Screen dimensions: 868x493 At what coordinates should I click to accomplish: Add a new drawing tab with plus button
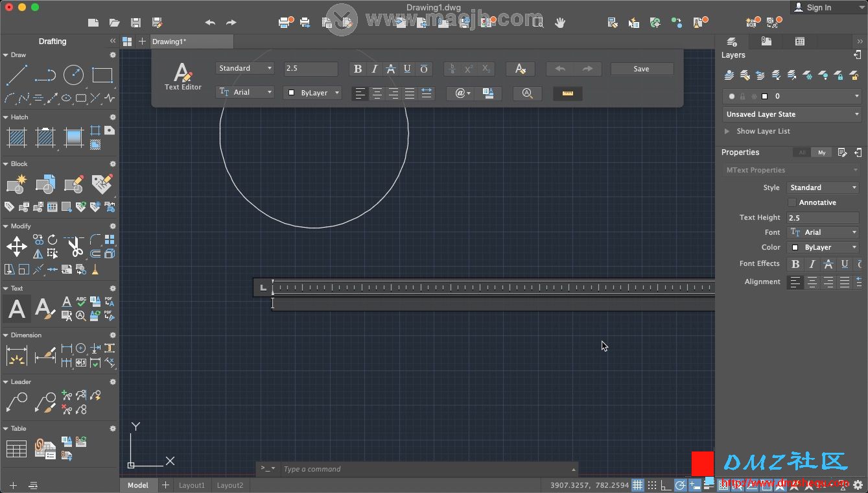[x=142, y=42]
